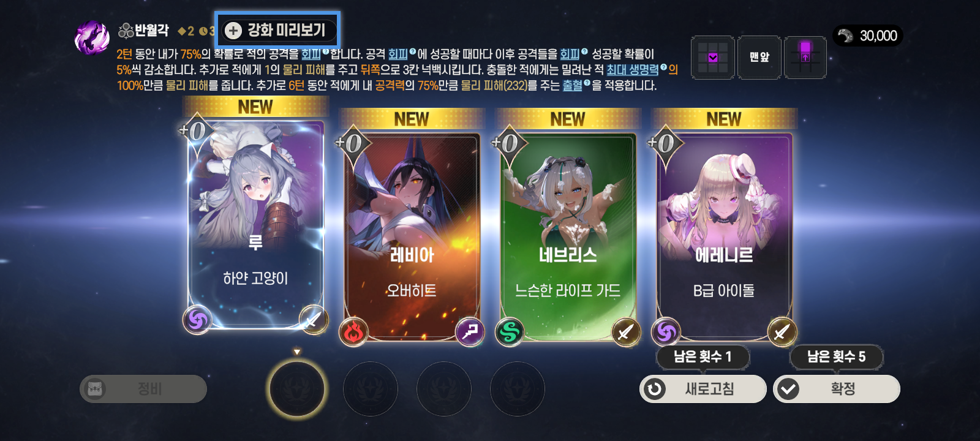Confirm selection with the 확정 button

pos(837,389)
